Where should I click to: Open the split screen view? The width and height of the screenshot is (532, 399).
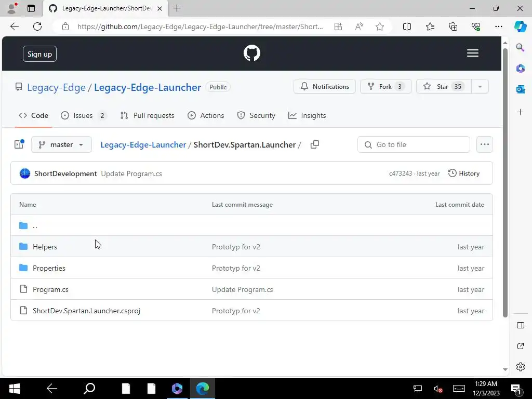(x=407, y=26)
